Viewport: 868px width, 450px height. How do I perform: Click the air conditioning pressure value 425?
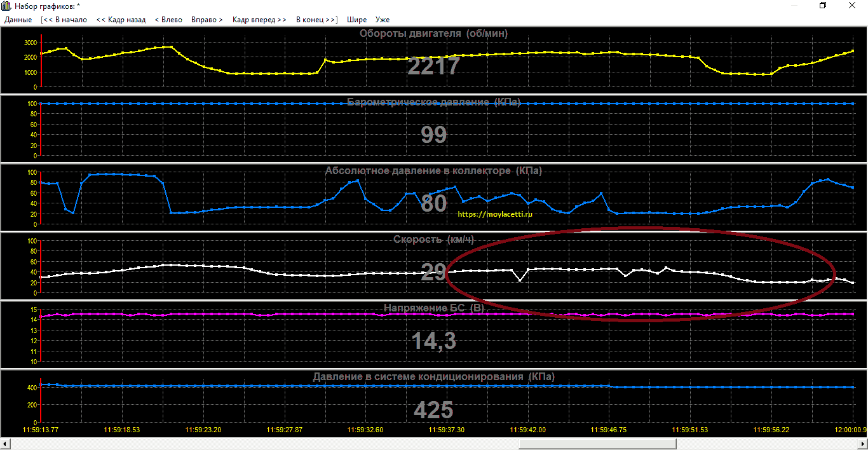click(x=433, y=410)
